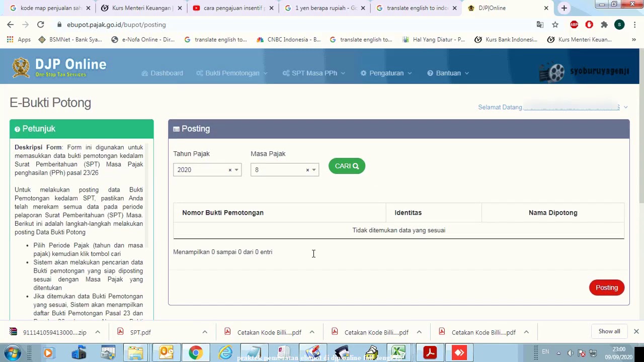Open the SPT Masa PPh menu
Image resolution: width=644 pixels, height=362 pixels.
coord(314,73)
